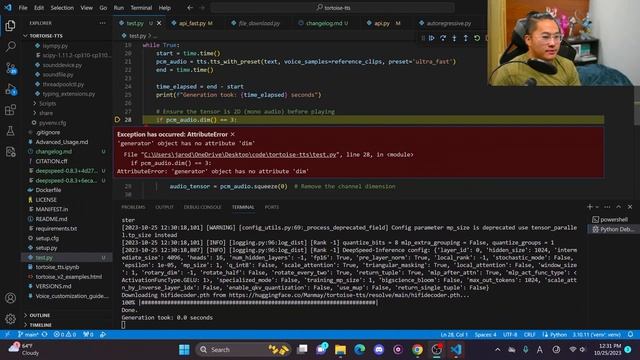The image size is (640, 360).
Task: Switch to DEBUG CONSOLE panel tab
Action: [202, 207]
